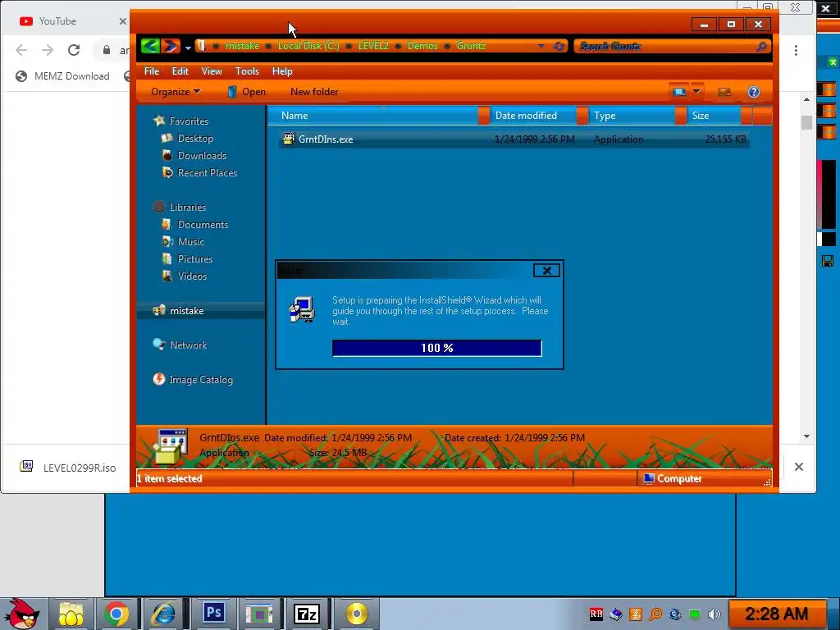Open the Edit menu

(180, 71)
